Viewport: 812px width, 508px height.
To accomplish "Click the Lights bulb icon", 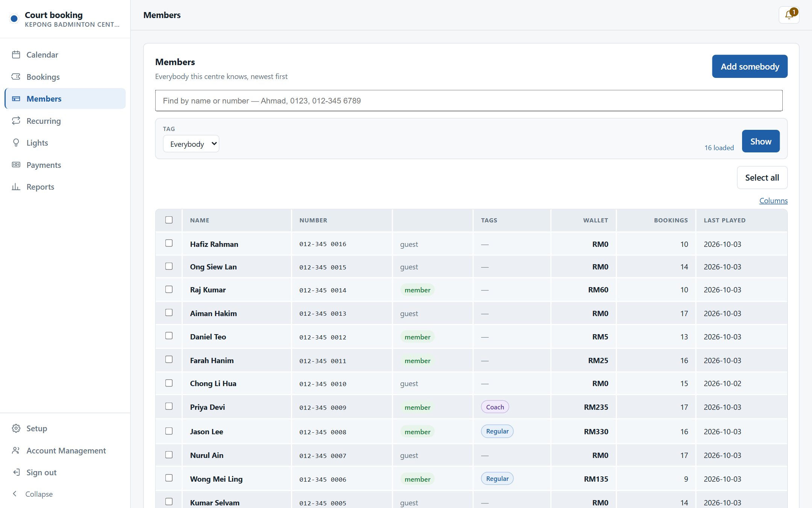I will (x=16, y=143).
